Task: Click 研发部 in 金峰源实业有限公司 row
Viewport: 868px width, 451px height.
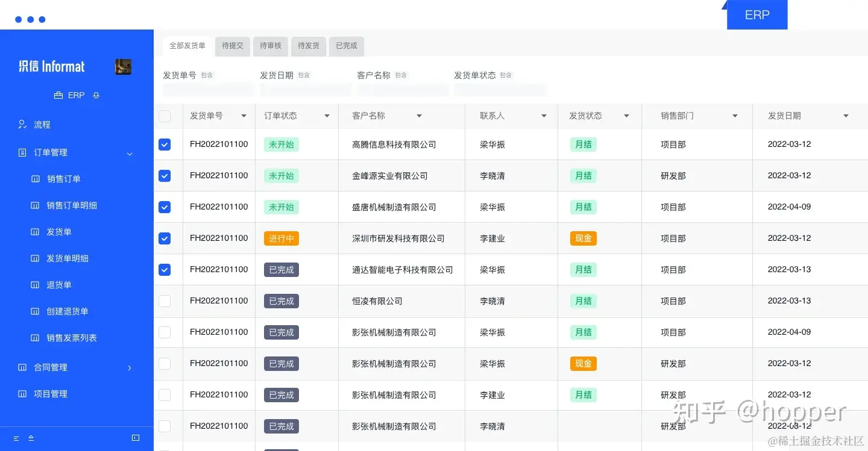Action: coord(673,176)
